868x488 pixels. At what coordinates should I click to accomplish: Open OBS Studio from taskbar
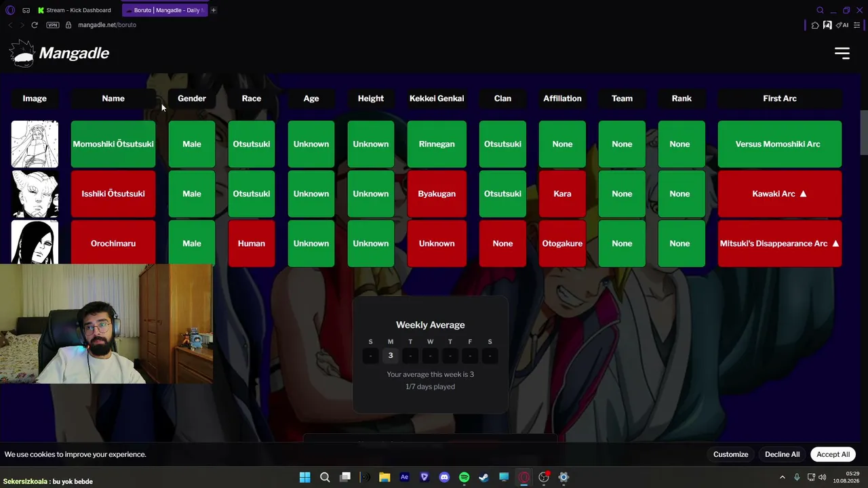[x=544, y=477]
